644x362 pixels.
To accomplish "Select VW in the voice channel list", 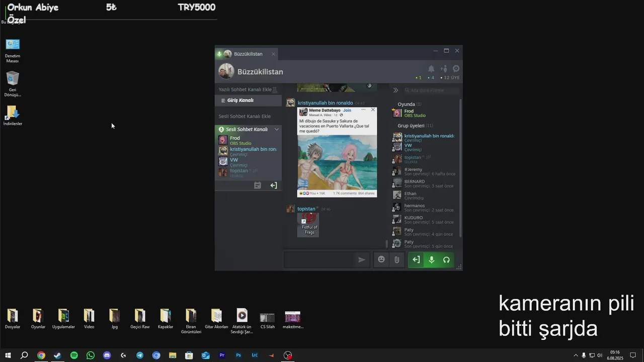I will click(x=248, y=162).
